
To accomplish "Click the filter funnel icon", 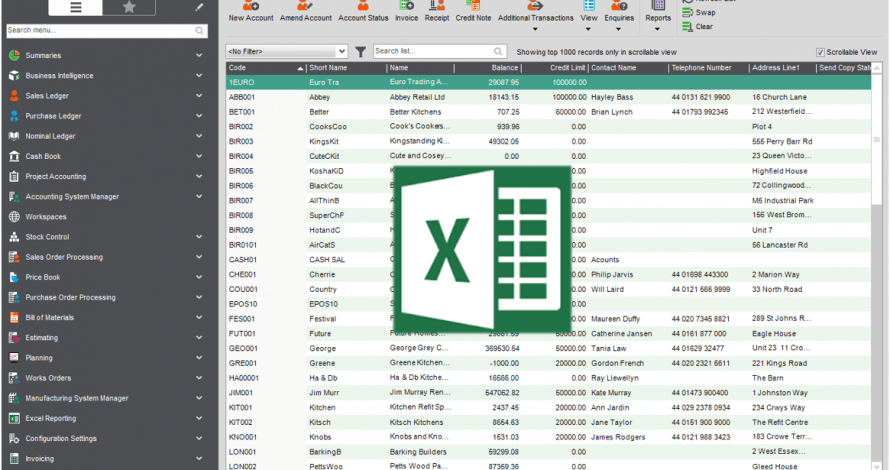I will [x=360, y=52].
